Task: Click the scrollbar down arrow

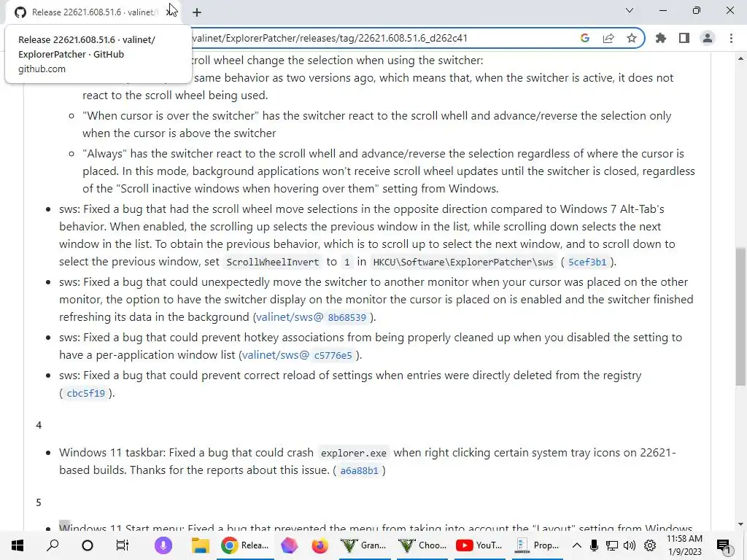Action: [x=740, y=524]
